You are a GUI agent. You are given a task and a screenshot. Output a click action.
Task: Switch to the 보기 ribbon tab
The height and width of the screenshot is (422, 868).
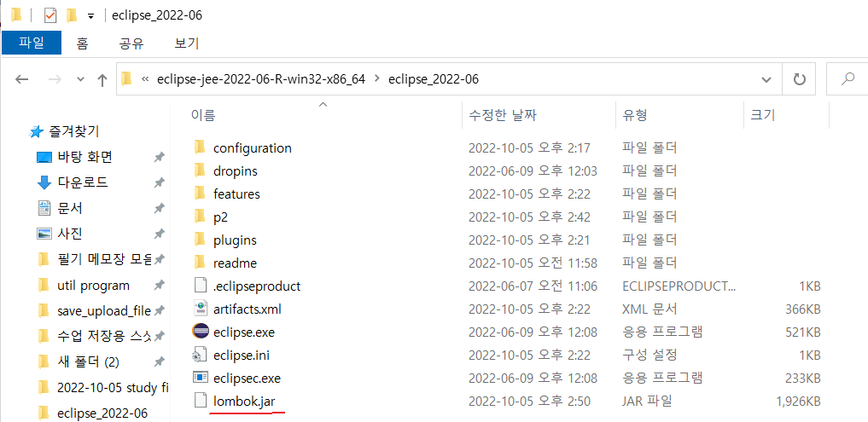187,43
